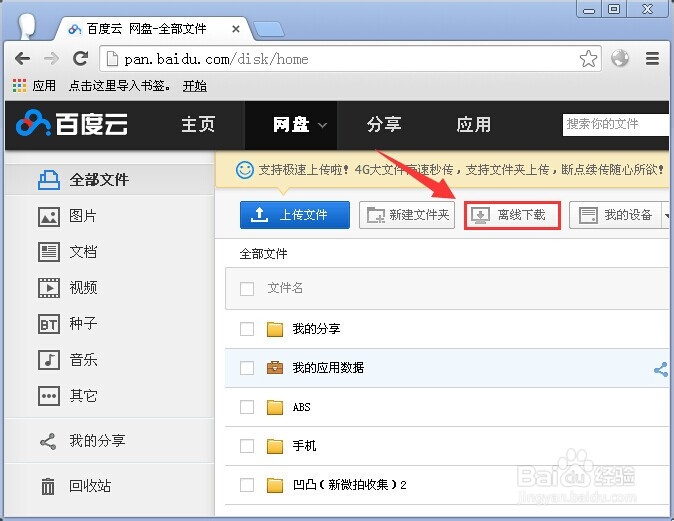Click the share icon on 我的应用数据 row

(661, 370)
